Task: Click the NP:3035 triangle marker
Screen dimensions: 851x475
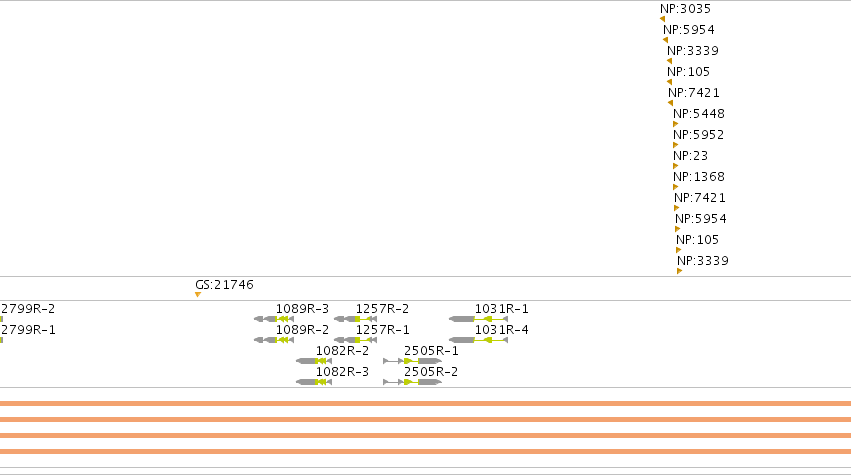Action: pyautogui.click(x=663, y=19)
